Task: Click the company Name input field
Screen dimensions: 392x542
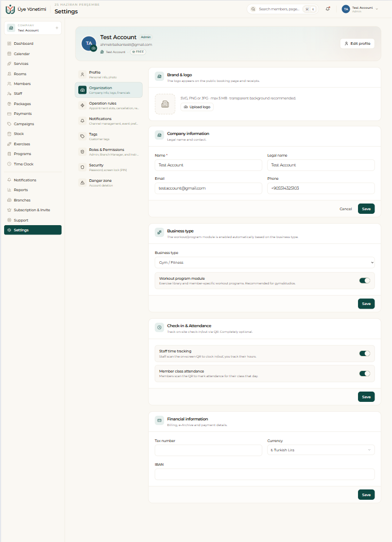Action: pyautogui.click(x=209, y=165)
